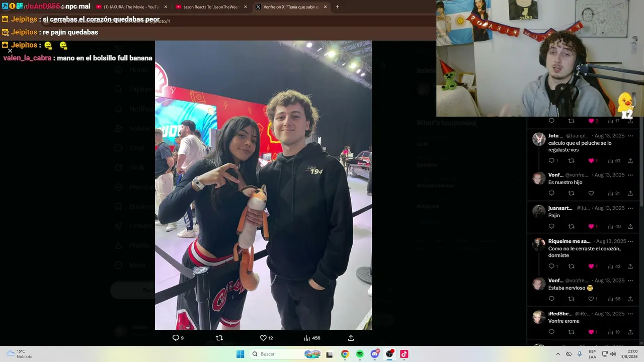This screenshot has height=362, width=644.
Task: Repost the 'Estaba nervioso' comment
Action: click(571, 299)
